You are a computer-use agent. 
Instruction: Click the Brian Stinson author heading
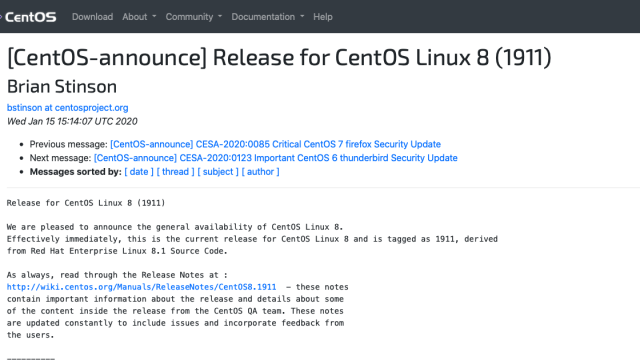62,87
